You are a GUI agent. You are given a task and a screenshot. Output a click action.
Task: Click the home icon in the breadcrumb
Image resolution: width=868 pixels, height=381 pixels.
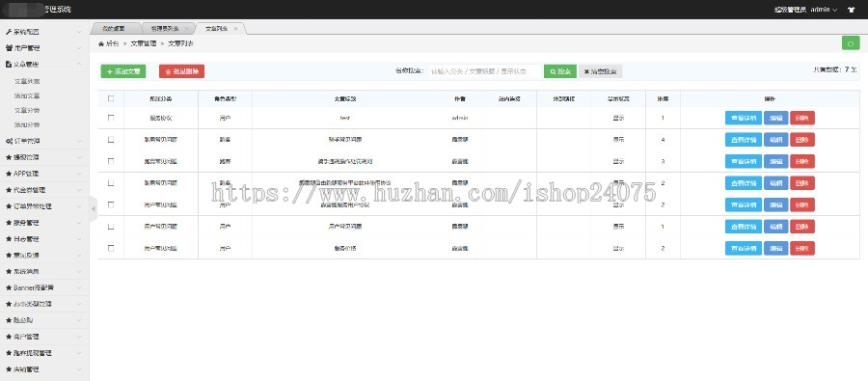100,43
